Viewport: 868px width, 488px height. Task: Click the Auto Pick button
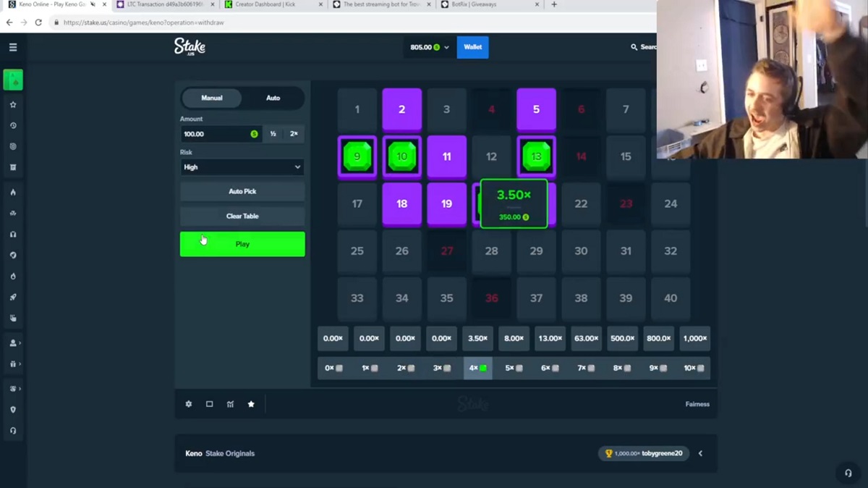coord(242,191)
